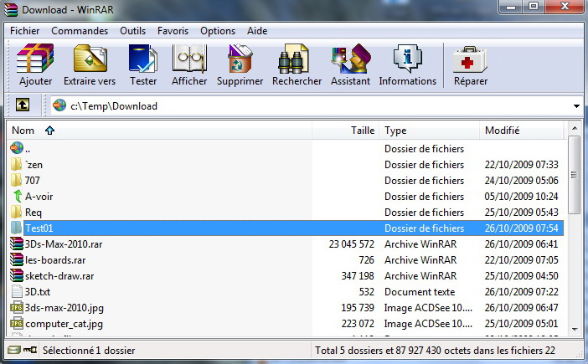Open the Commandes menu
This screenshot has width=588, height=364.
click(80, 31)
